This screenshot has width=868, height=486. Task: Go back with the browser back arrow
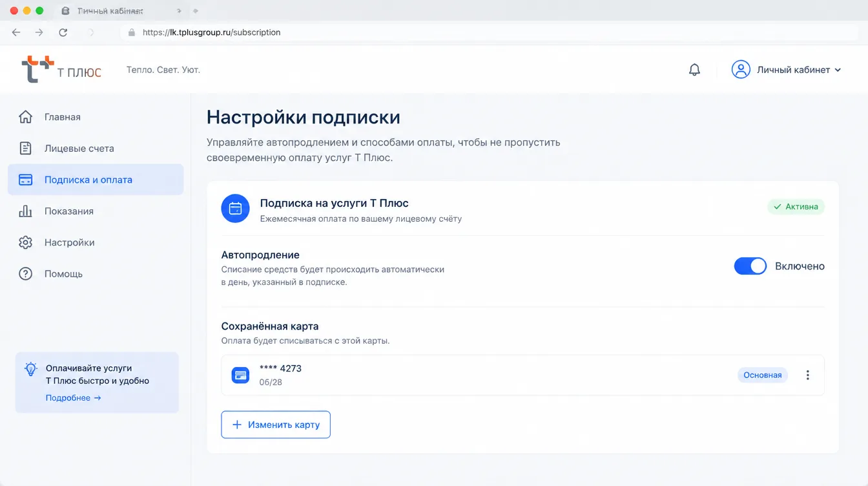pos(16,32)
